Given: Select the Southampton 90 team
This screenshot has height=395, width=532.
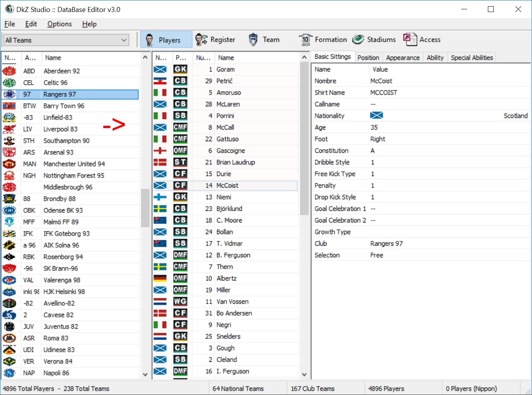Looking at the screenshot, I should click(x=70, y=141).
